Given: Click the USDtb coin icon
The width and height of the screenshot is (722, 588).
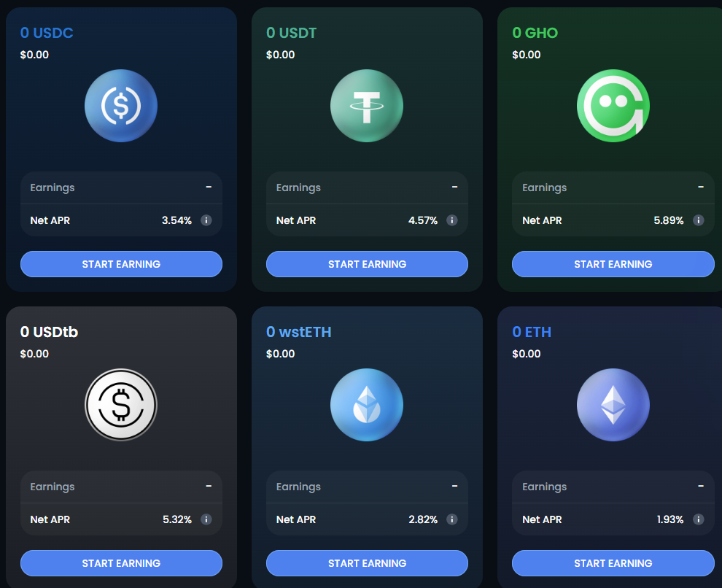Looking at the screenshot, I should coord(121,405).
